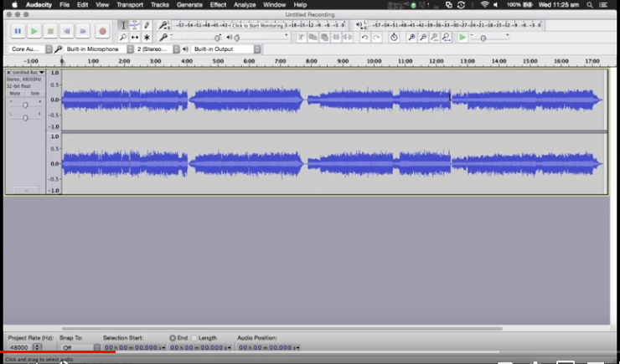The height and width of the screenshot is (364, 620).
Task: Click the green Play button
Action: coord(34,31)
